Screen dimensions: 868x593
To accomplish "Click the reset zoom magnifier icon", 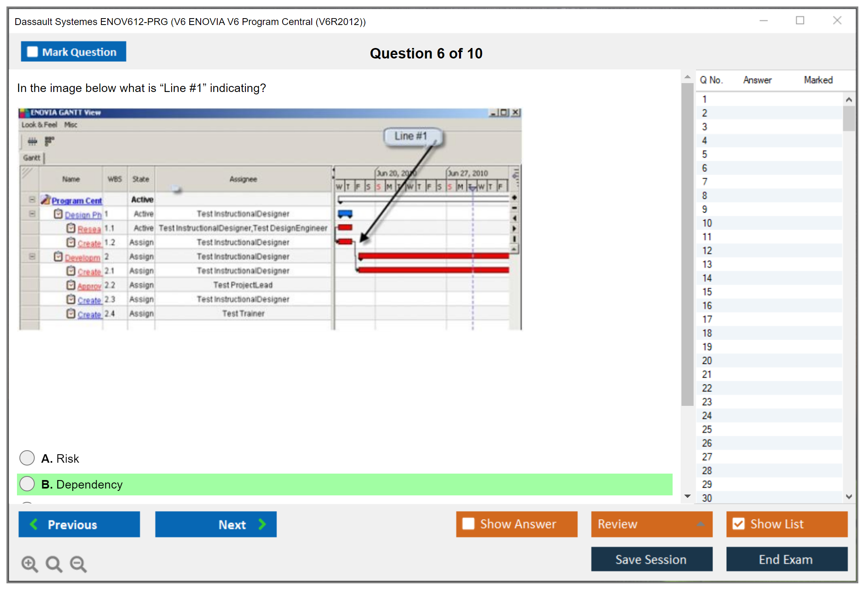I will 54,564.
